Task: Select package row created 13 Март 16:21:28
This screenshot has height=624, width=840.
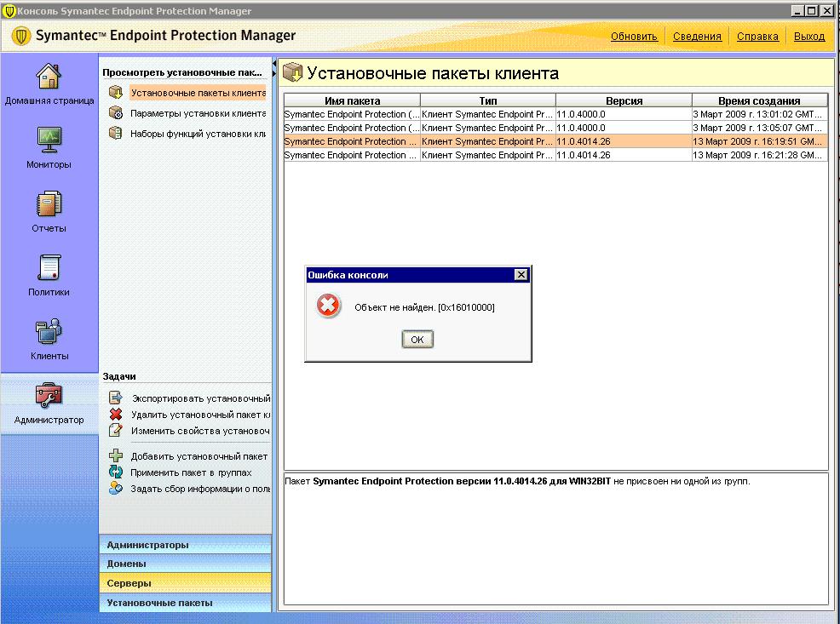Action: (x=556, y=155)
